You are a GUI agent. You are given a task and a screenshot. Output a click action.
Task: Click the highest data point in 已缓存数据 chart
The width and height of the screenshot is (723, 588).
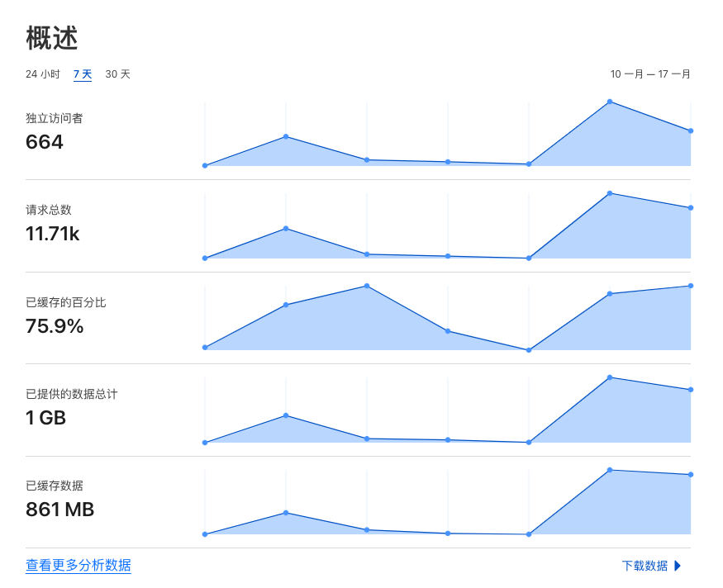[610, 470]
